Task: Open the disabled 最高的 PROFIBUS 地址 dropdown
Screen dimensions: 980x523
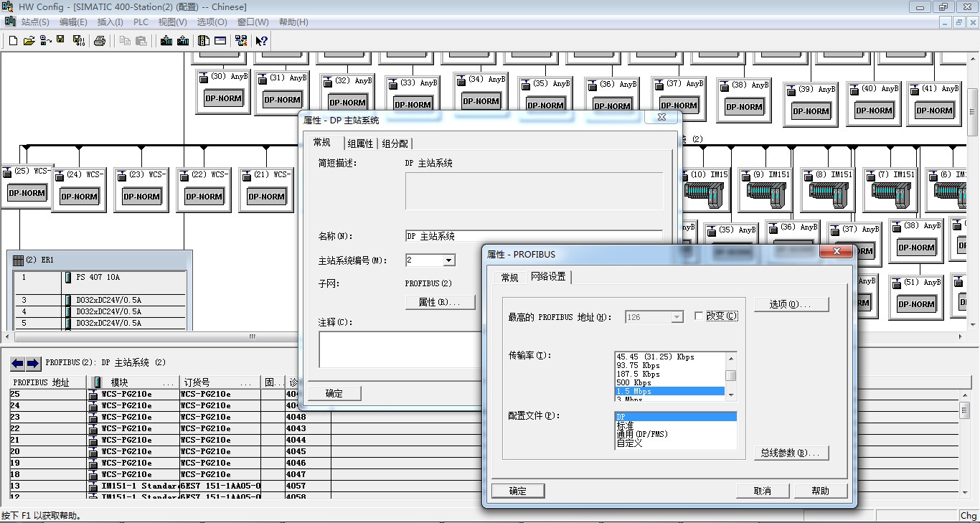Action: point(677,316)
